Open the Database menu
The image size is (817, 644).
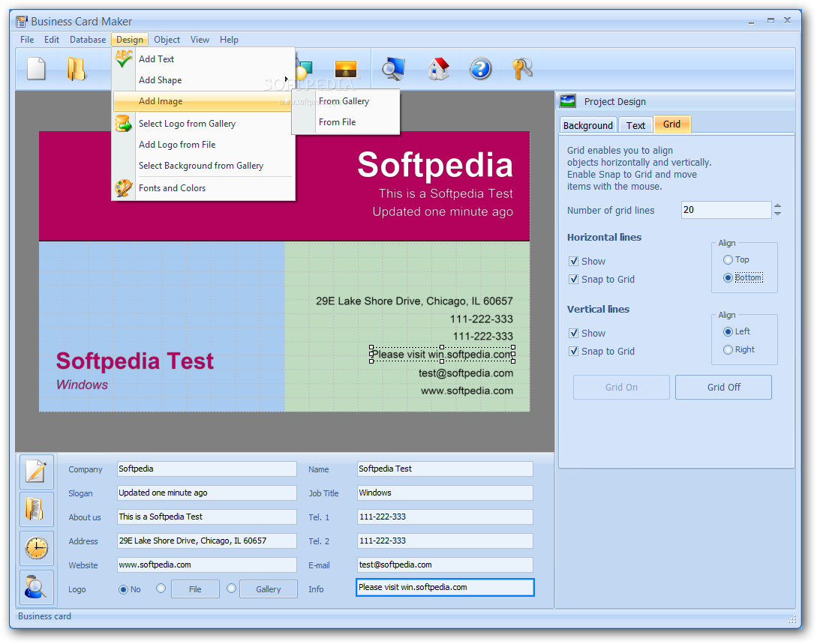click(x=88, y=40)
